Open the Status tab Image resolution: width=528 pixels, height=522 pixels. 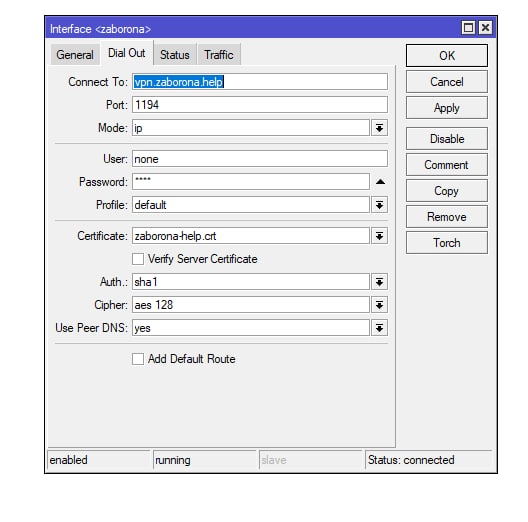(174, 55)
